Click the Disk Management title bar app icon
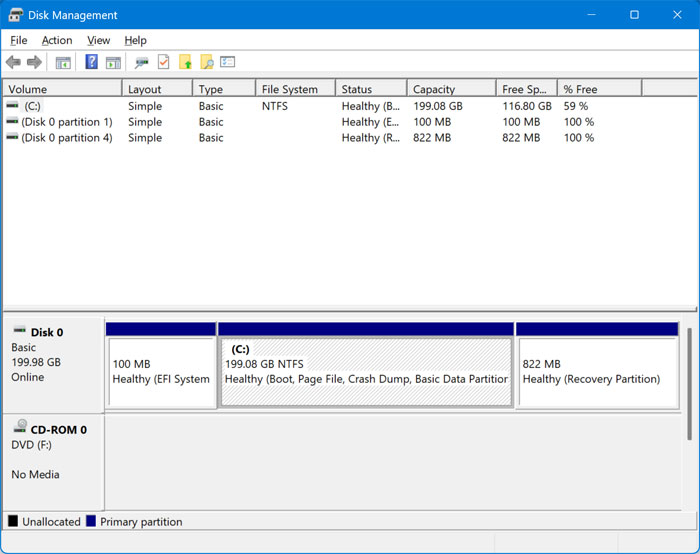Viewport: 700px width, 554px height. (x=16, y=15)
